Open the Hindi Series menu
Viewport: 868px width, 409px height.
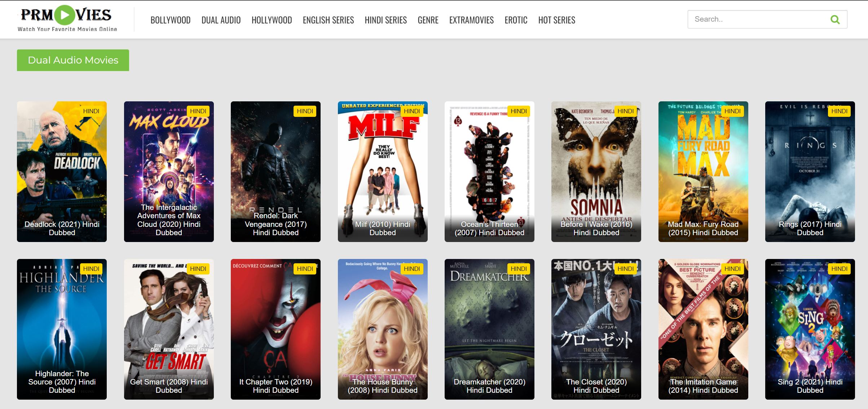pos(386,20)
